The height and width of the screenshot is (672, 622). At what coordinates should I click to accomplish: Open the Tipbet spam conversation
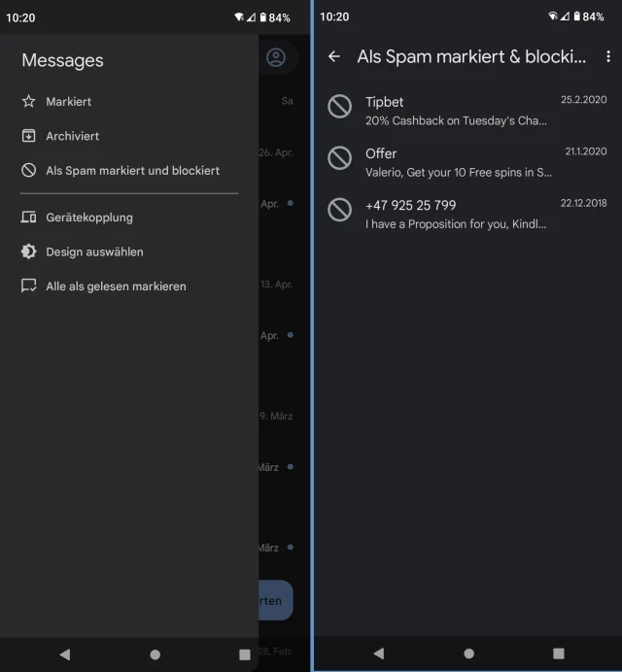point(457,111)
